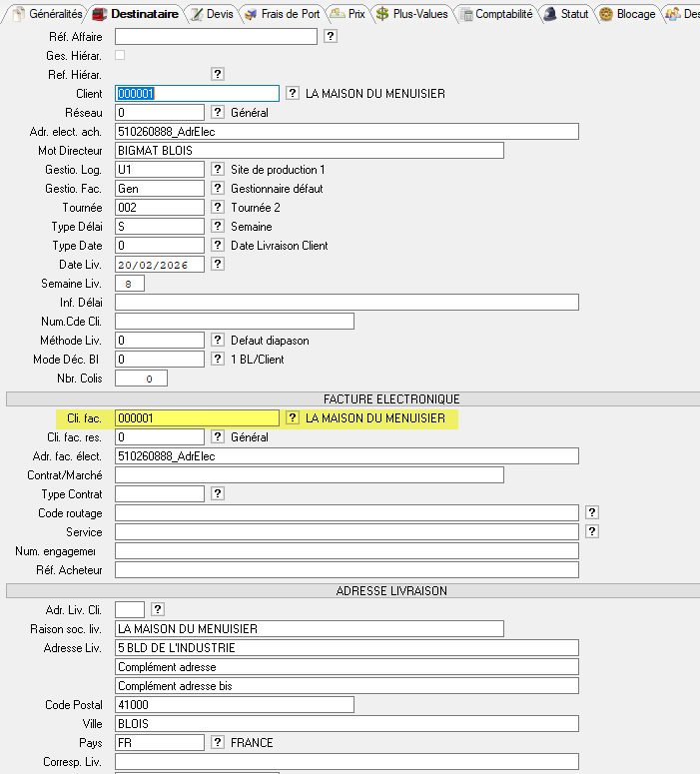This screenshot has width=700, height=774.
Task: Open the Type Contrat lookup button
Action: tap(218, 493)
